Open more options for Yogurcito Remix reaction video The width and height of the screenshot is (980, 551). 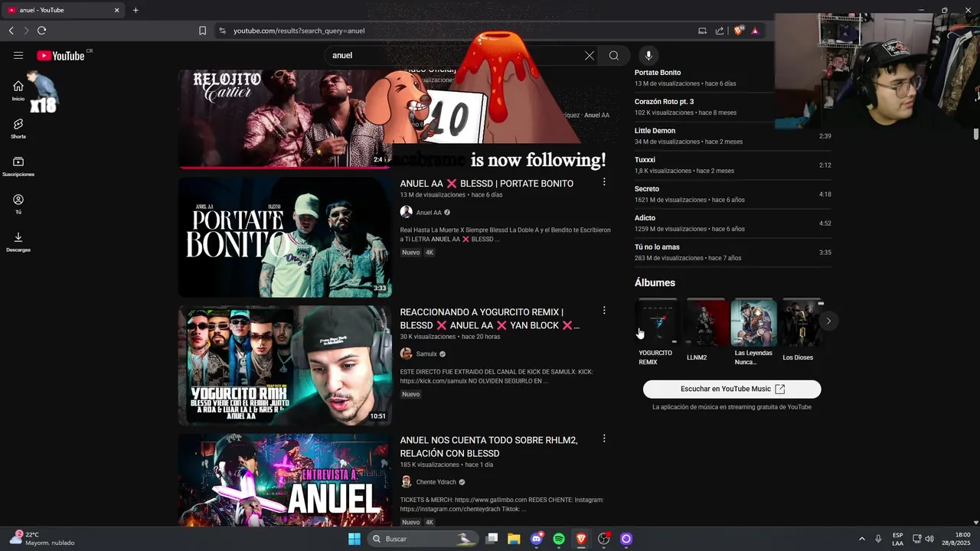tap(604, 311)
